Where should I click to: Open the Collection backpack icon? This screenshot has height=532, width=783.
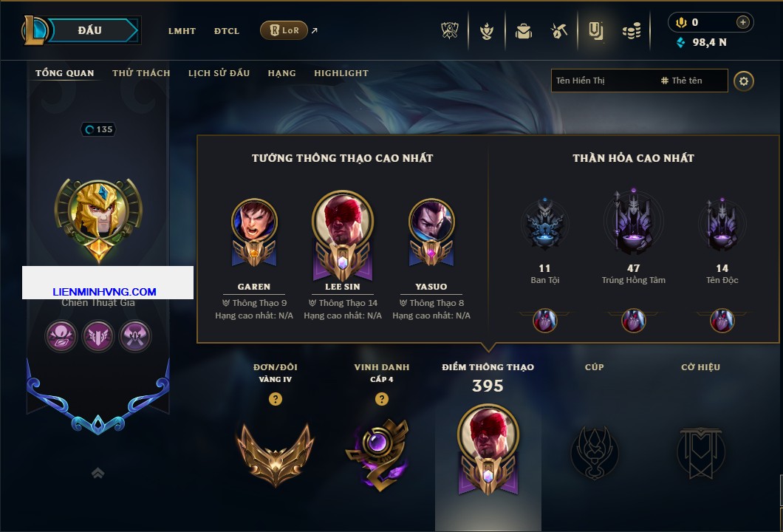pos(523,31)
